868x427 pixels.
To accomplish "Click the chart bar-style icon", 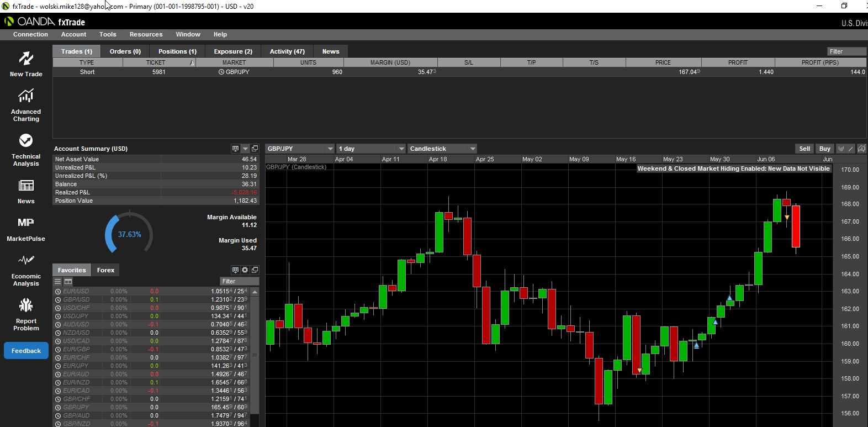I will 841,149.
